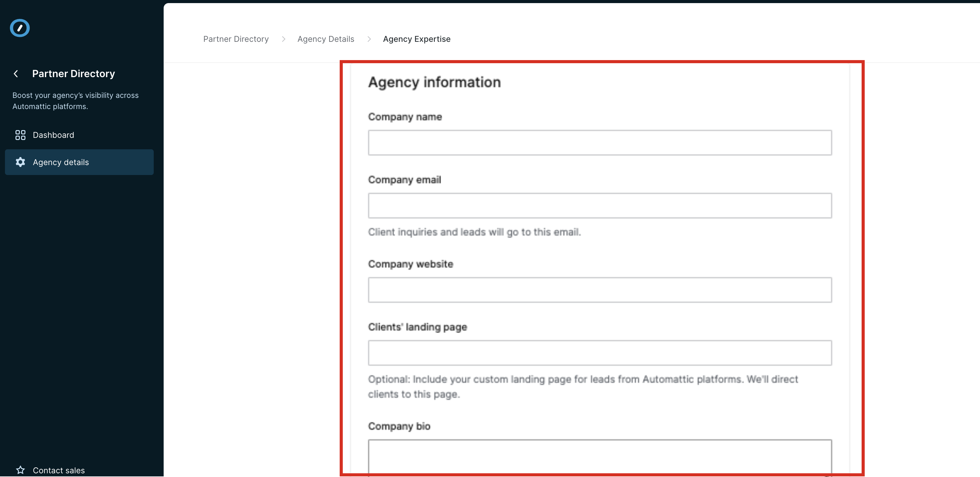Click the Agency details gear icon

[20, 162]
